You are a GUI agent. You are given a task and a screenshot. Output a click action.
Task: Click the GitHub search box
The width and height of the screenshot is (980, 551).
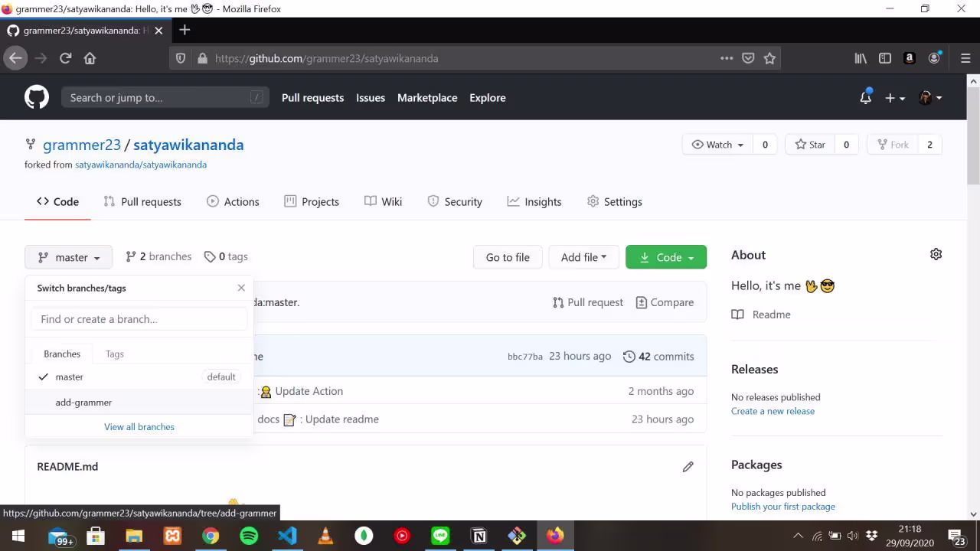point(165,98)
